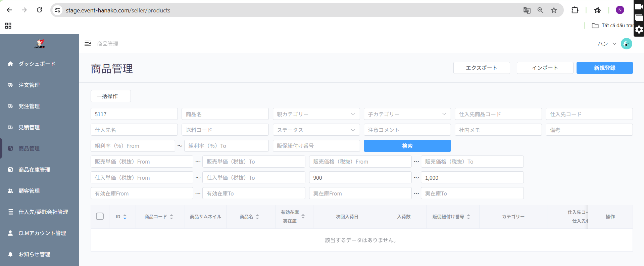Image resolution: width=644 pixels, height=266 pixels.
Task: Toggle the select-all checkbox in table header
Action: point(100,216)
